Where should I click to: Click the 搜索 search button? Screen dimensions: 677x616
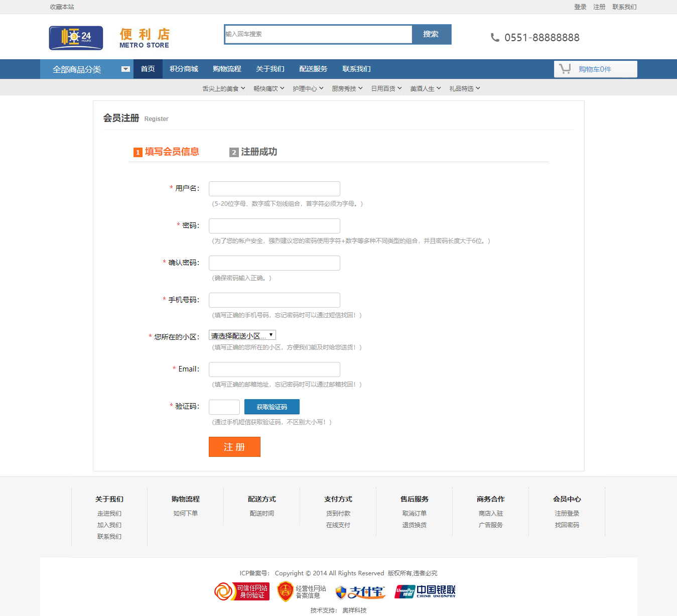coord(431,34)
